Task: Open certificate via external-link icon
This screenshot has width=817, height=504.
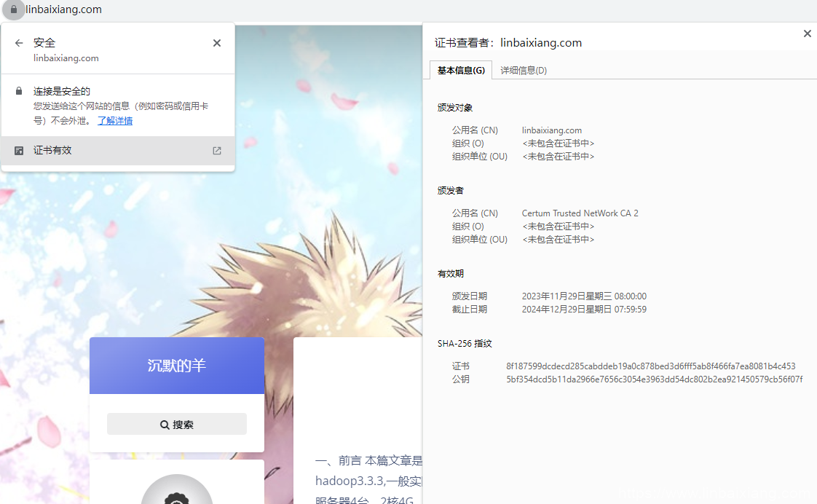Action: [217, 151]
